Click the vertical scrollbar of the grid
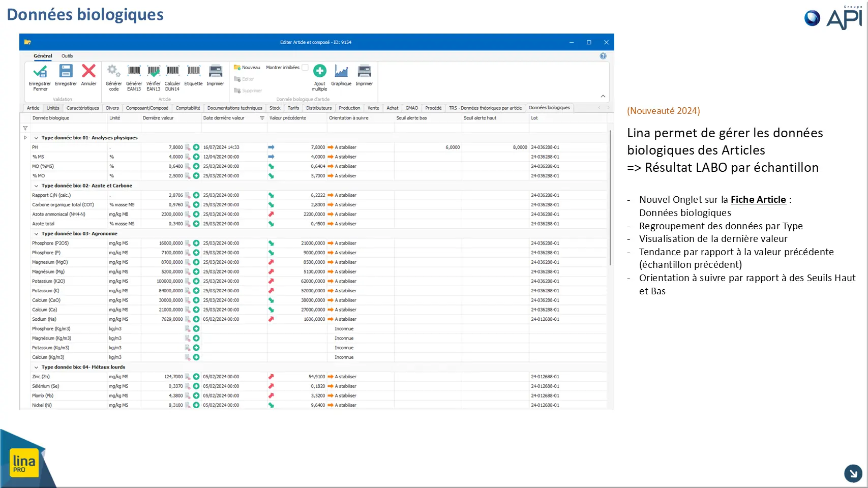Viewport: 868px width, 488px height. click(610, 197)
